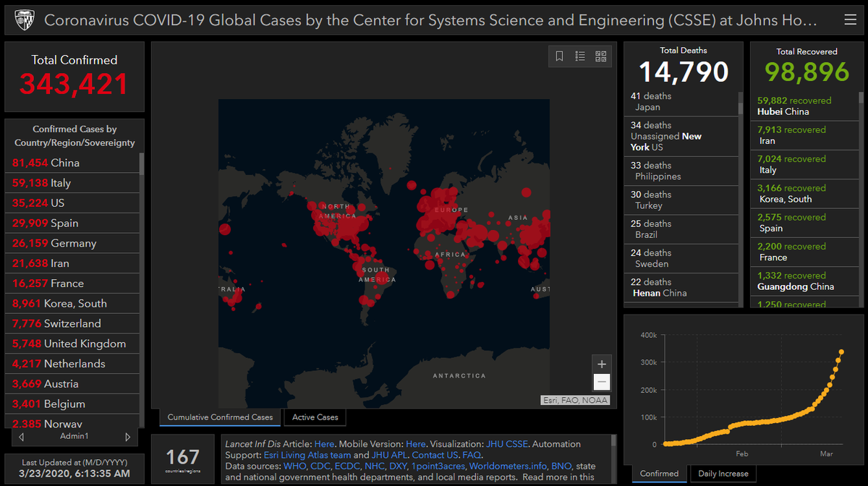
Task: Open the map bookmarks icon
Action: 559,56
